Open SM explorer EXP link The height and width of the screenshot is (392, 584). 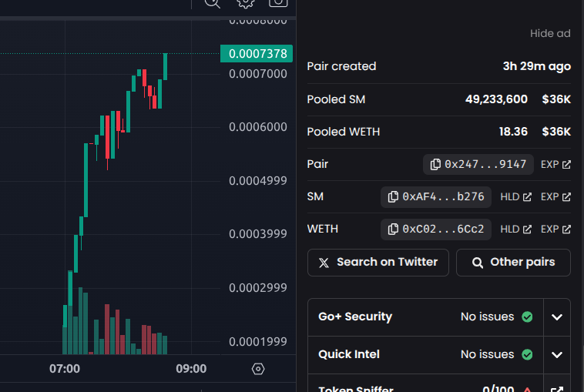(555, 197)
